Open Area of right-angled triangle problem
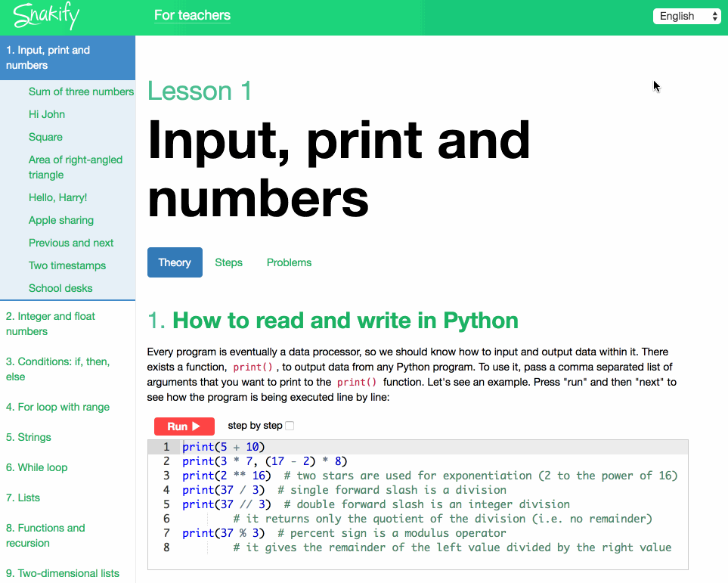The image size is (728, 583). (x=76, y=167)
